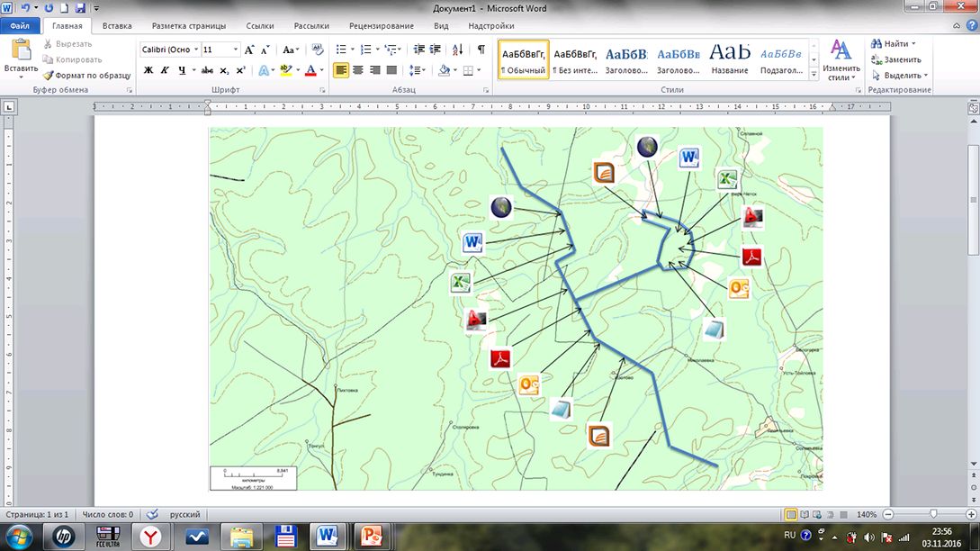Click the Format Painter brush icon
This screenshot has width=980, height=551.
49,76
